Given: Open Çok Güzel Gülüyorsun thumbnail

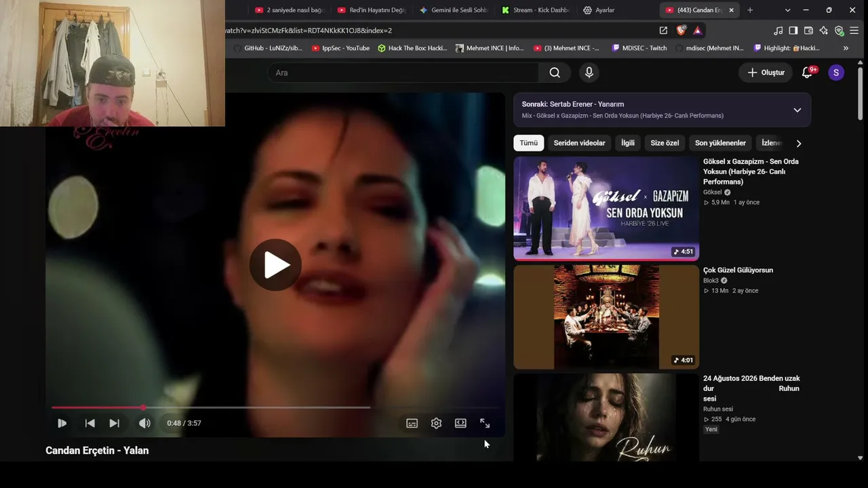Looking at the screenshot, I should click(606, 317).
